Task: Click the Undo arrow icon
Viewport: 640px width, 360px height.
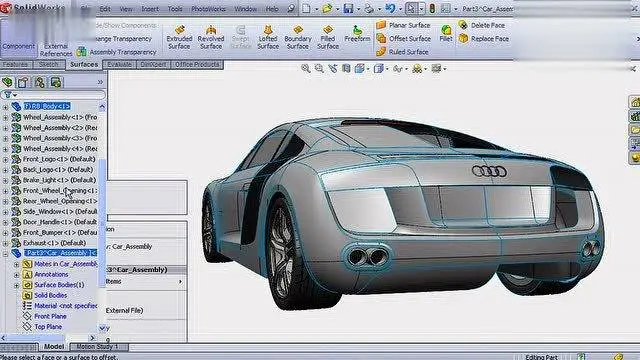Action: tap(390, 8)
